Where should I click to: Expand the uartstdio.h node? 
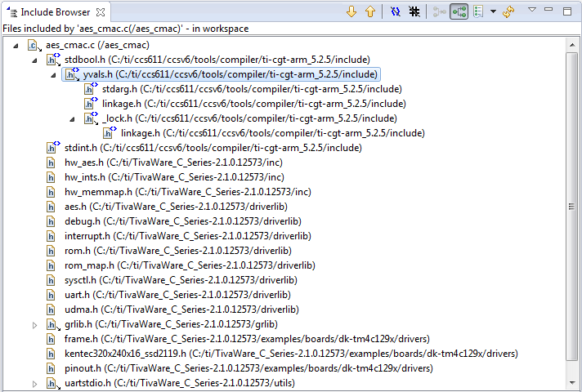pos(34,384)
